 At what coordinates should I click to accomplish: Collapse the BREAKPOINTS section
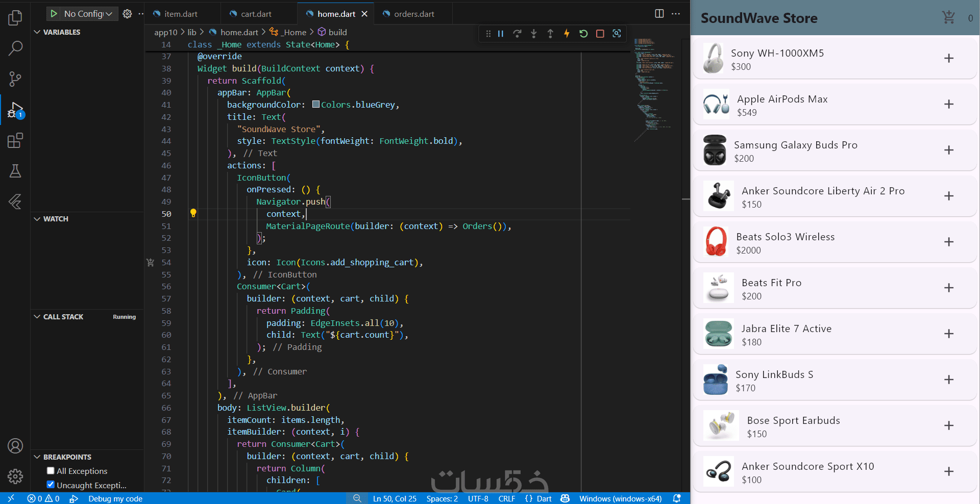(37, 457)
